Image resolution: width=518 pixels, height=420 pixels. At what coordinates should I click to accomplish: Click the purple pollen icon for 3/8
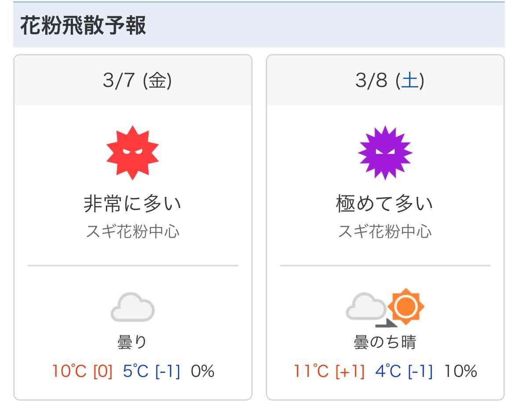385,152
